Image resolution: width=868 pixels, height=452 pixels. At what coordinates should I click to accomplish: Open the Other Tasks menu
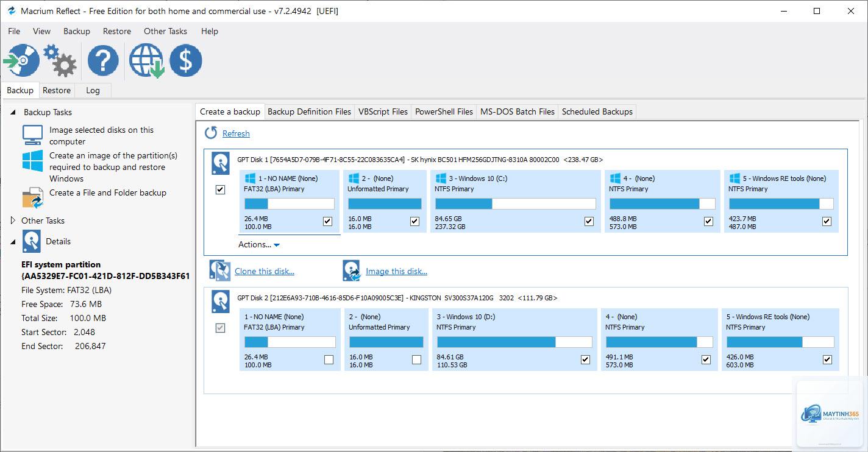pyautogui.click(x=166, y=31)
